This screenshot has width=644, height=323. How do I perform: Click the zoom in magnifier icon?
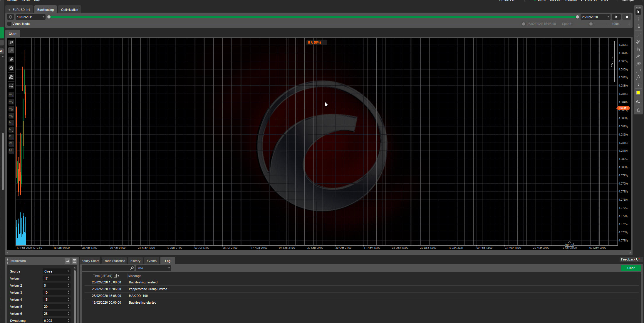11,43
